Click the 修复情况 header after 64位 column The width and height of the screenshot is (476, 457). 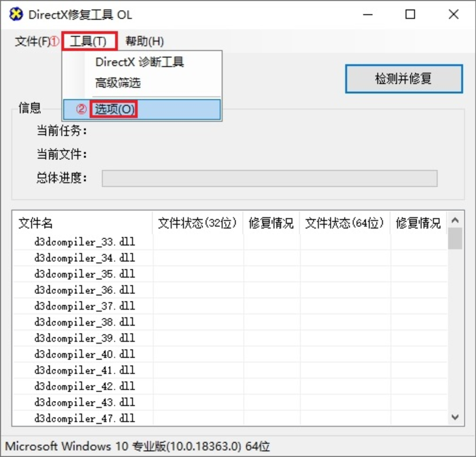tap(418, 223)
